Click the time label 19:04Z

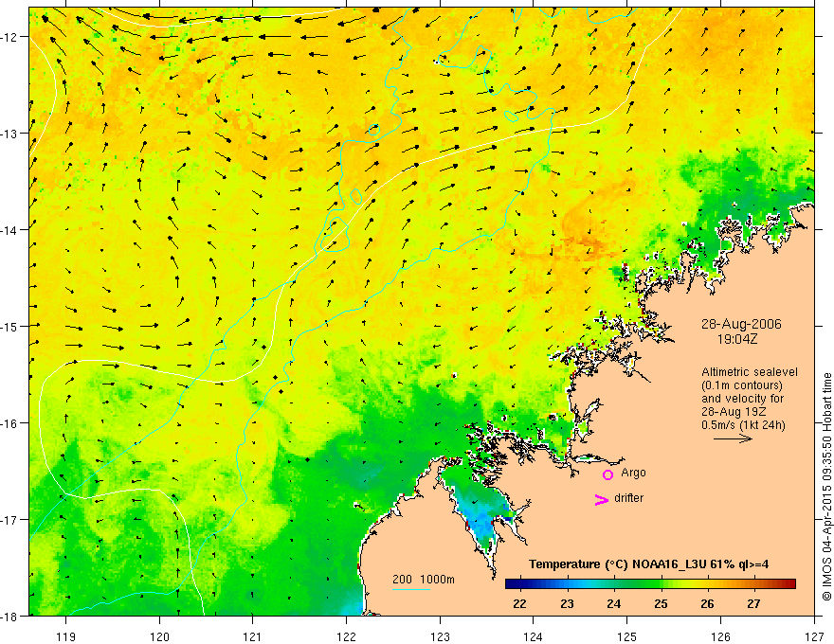point(736,339)
